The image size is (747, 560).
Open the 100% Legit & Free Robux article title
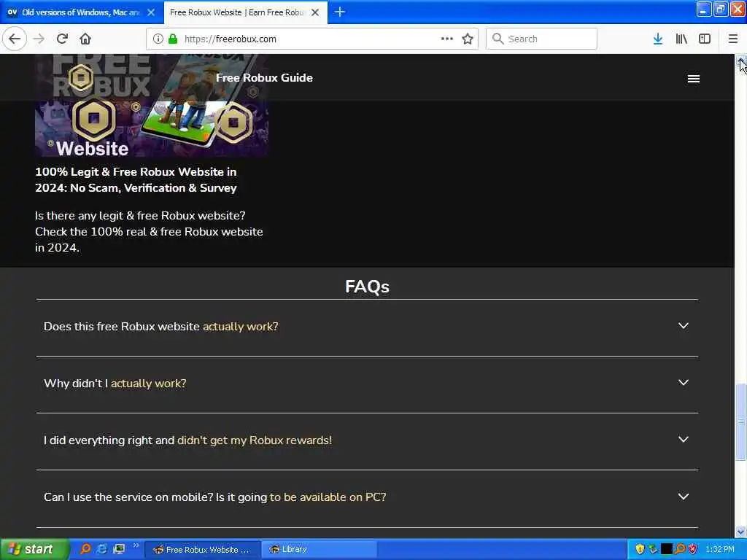pyautogui.click(x=136, y=179)
